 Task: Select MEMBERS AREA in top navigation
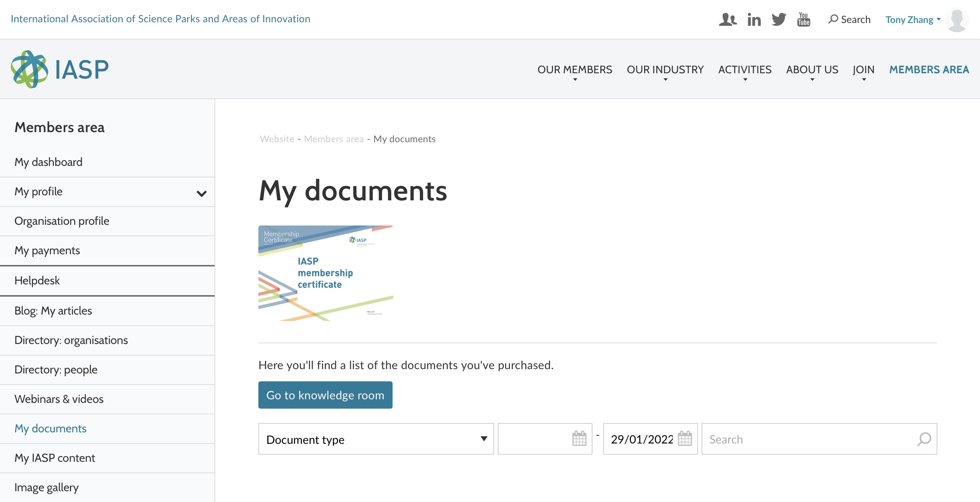coord(929,70)
